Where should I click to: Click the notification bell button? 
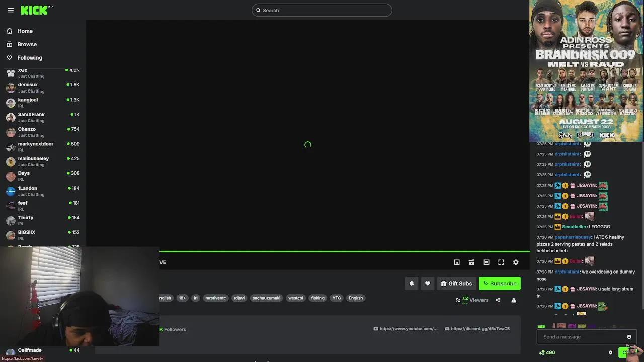[412, 283]
